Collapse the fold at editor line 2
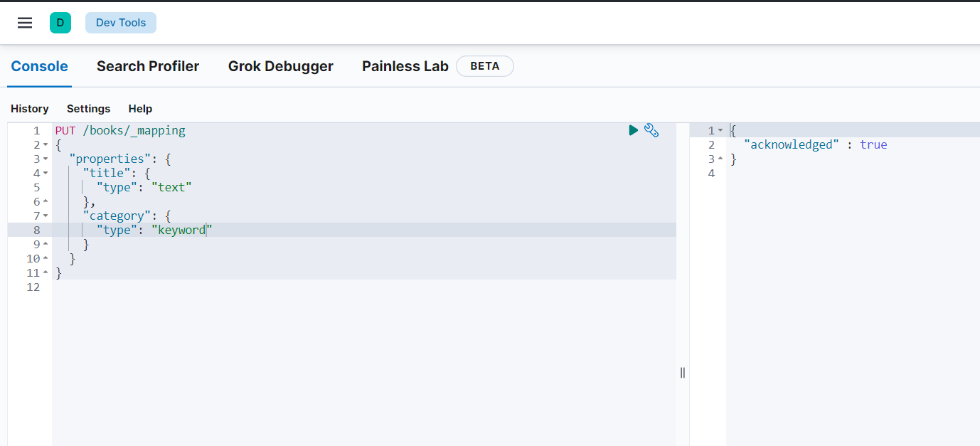Viewport: 980px width, 446px height. coord(46,145)
